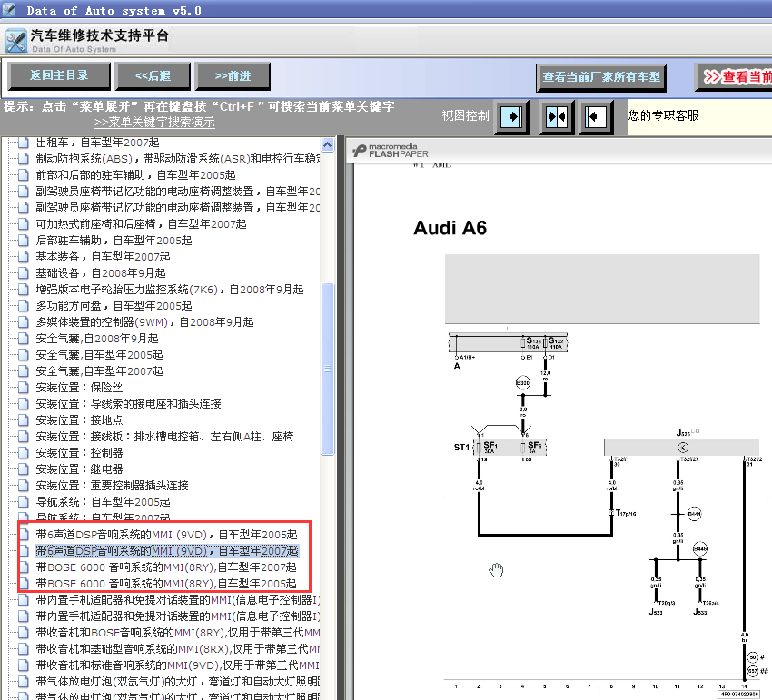Go forward with the >>前进 button
Viewport: 772px width, 700px height.
click(233, 75)
